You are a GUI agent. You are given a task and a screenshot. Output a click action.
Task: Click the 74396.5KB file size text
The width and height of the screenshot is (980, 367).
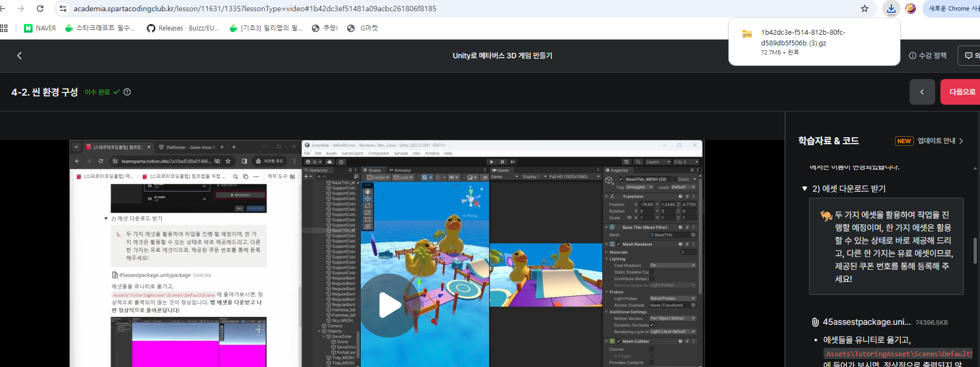[931, 323]
